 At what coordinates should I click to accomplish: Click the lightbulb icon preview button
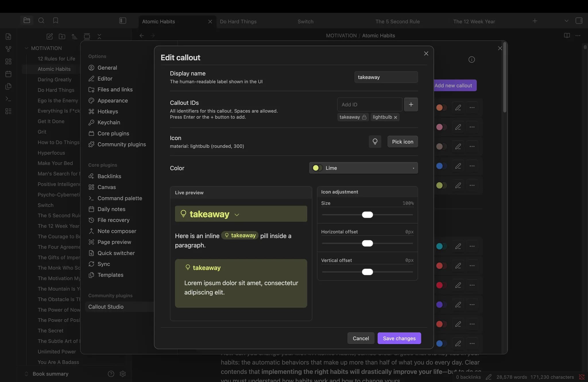(375, 142)
